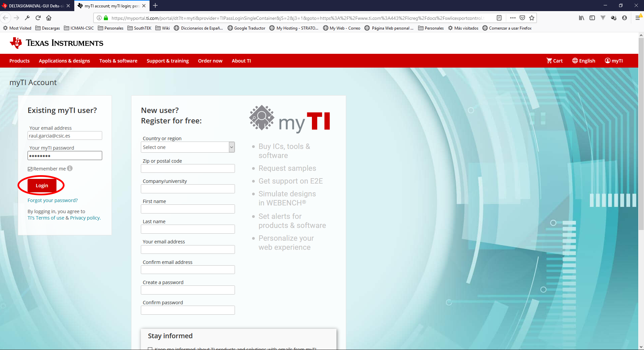Viewport: 644px width, 350px height.
Task: Click the Remember me info icon
Action: click(70, 168)
